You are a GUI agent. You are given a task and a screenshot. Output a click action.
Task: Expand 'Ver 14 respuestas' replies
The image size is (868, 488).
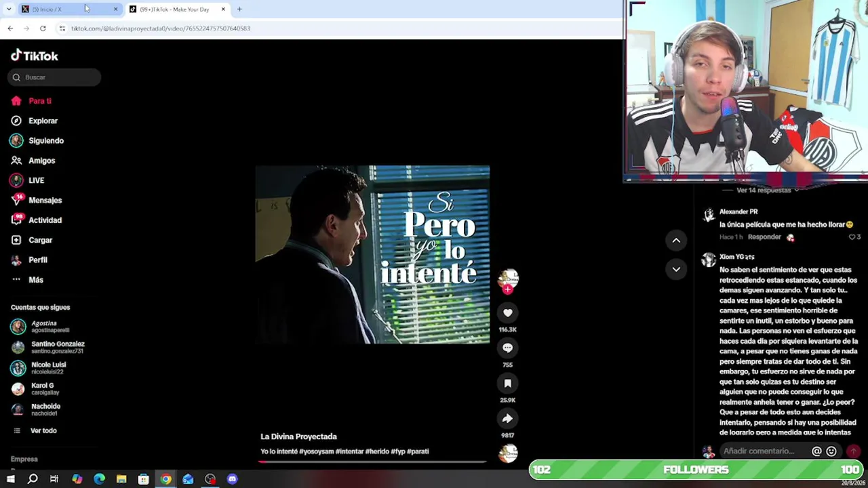[764, 190]
